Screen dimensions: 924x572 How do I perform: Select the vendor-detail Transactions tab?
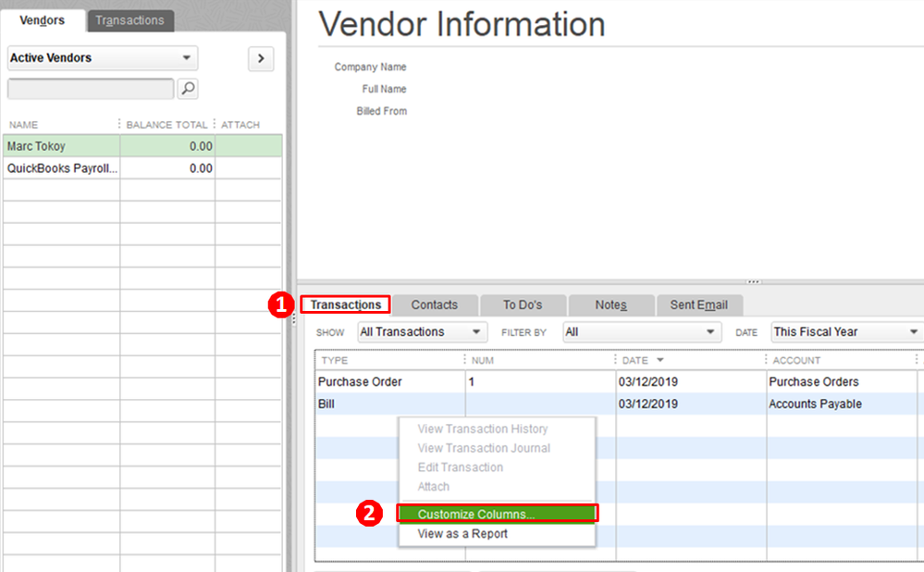coord(346,305)
